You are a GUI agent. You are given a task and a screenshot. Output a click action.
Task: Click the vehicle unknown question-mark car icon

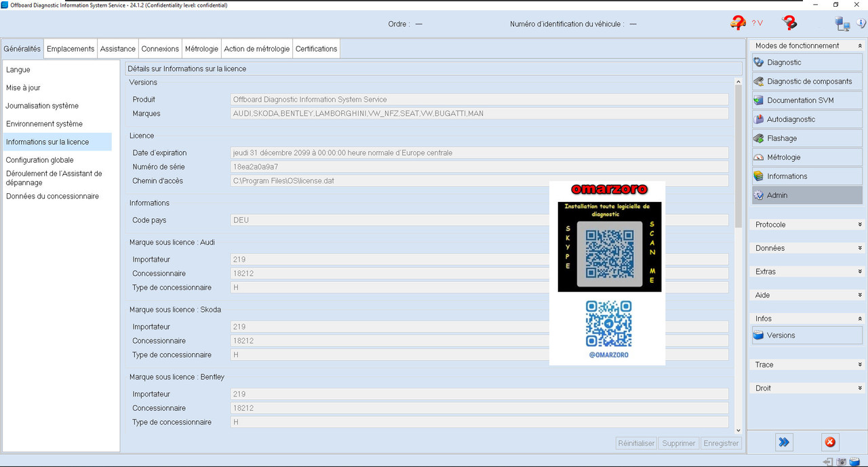pyautogui.click(x=738, y=23)
